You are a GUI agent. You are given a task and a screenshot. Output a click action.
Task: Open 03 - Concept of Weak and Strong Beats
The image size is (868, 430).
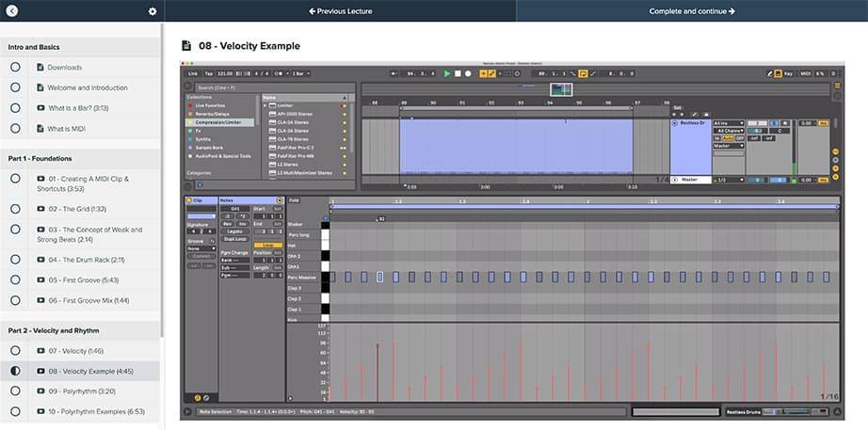89,234
